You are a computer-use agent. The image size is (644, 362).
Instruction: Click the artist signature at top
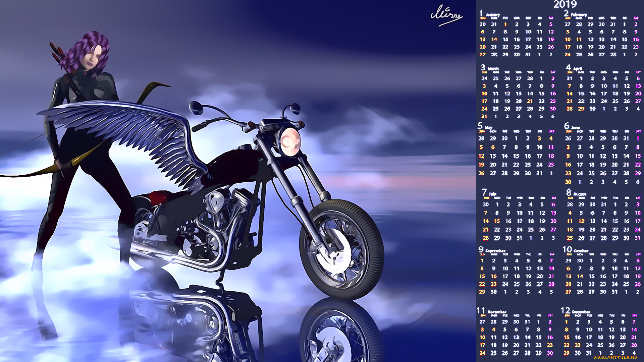point(446,15)
